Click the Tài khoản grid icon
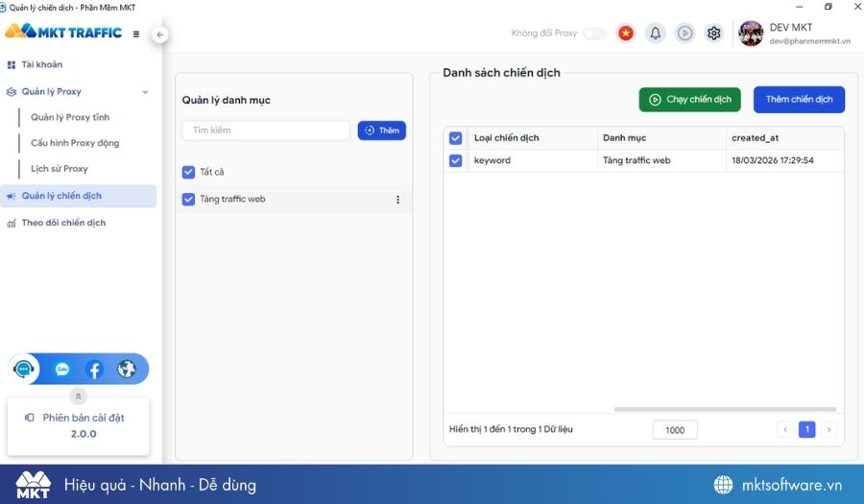 [11, 65]
